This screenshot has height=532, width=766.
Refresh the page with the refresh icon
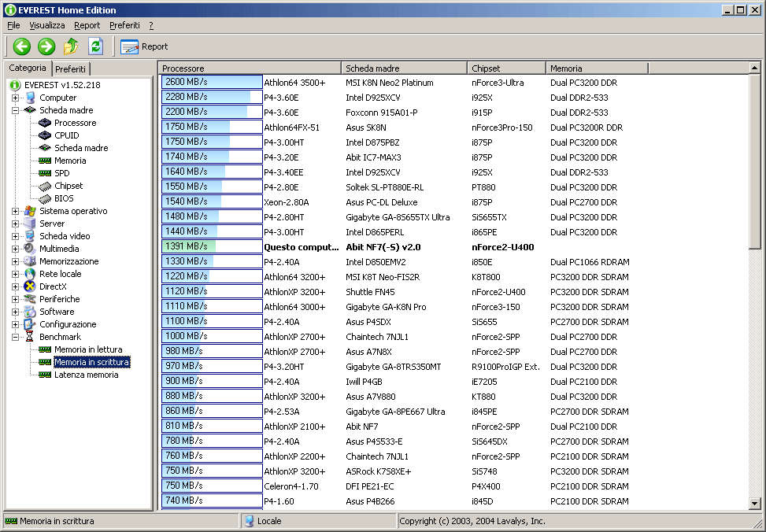[96, 46]
